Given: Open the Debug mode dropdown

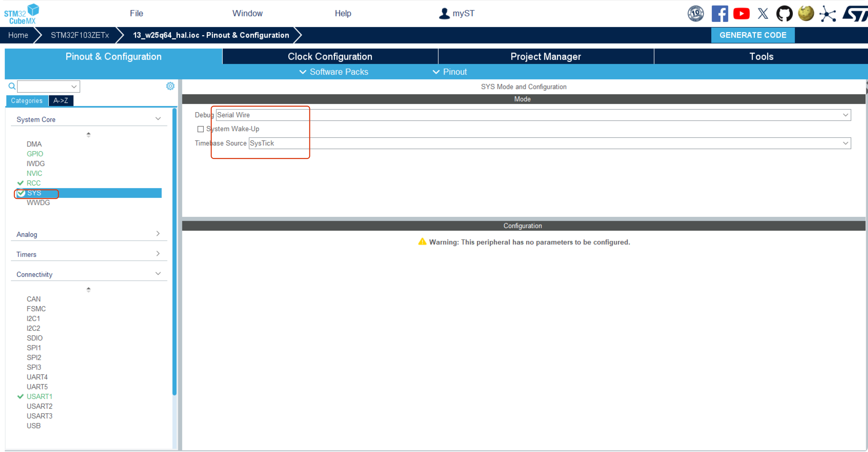Looking at the screenshot, I should (x=845, y=115).
